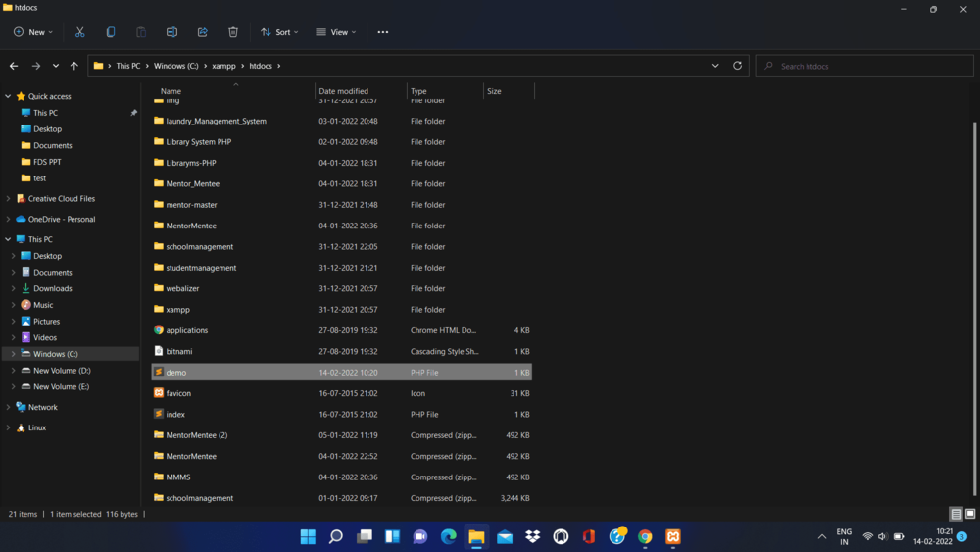Switch to details view layout icon

[956, 514]
